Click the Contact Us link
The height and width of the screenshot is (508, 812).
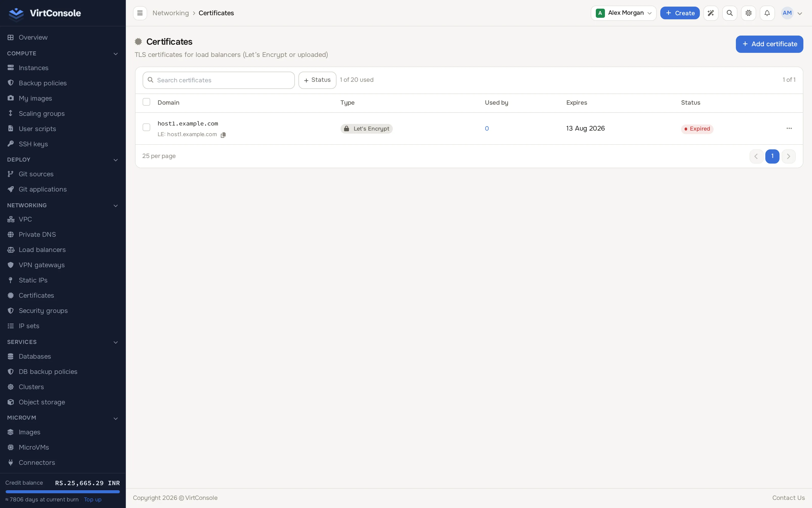point(788,498)
